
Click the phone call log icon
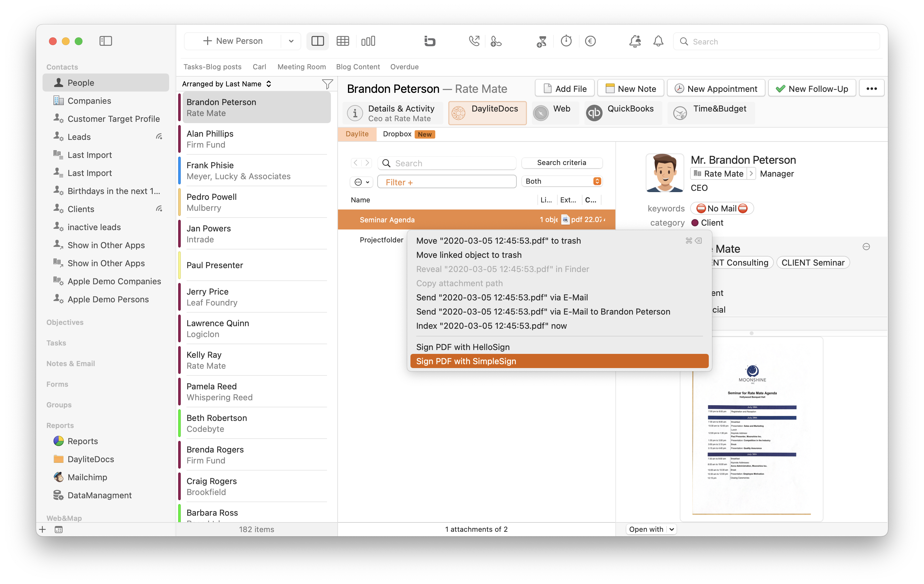pos(474,41)
